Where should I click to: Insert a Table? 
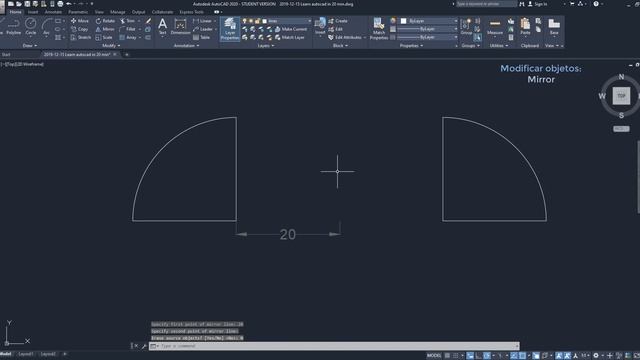point(202,37)
